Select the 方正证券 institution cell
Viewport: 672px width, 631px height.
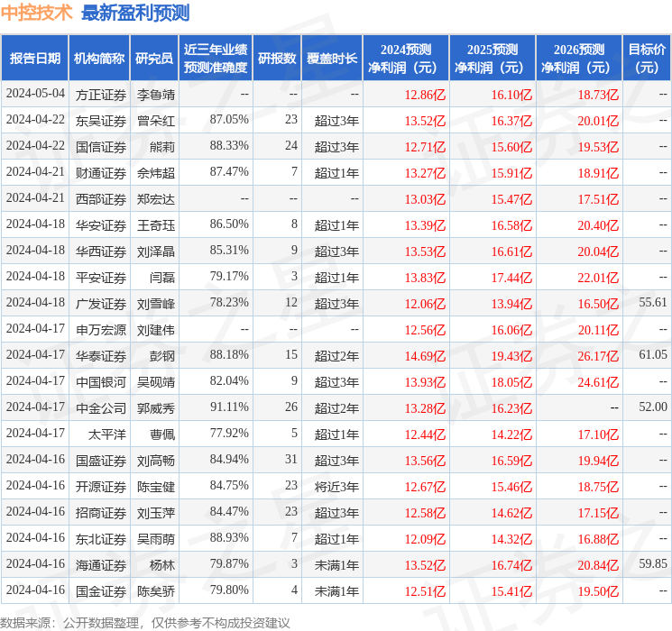click(x=101, y=95)
